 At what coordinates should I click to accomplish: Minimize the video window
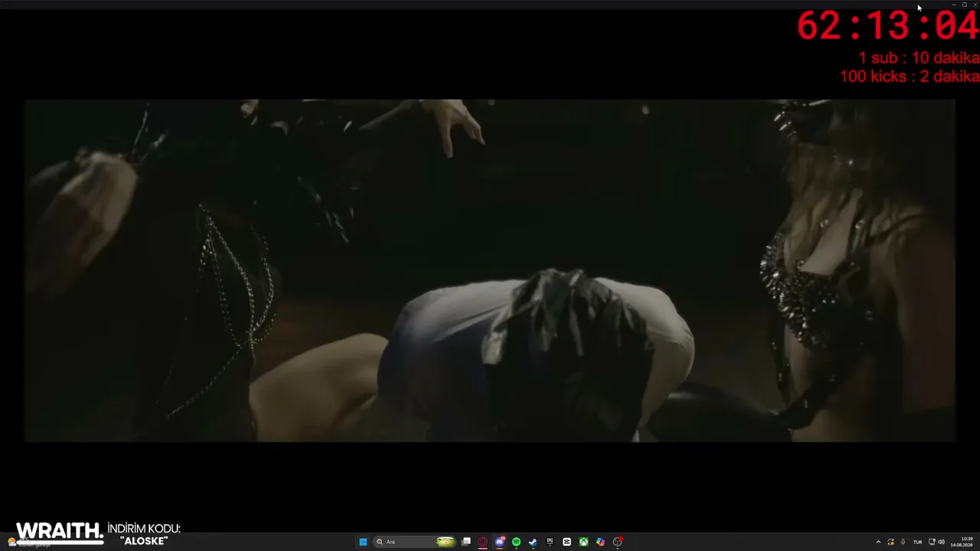(953, 5)
